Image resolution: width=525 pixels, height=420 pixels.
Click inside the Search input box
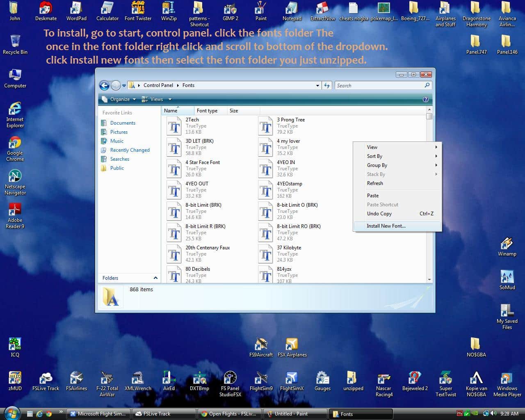click(379, 85)
